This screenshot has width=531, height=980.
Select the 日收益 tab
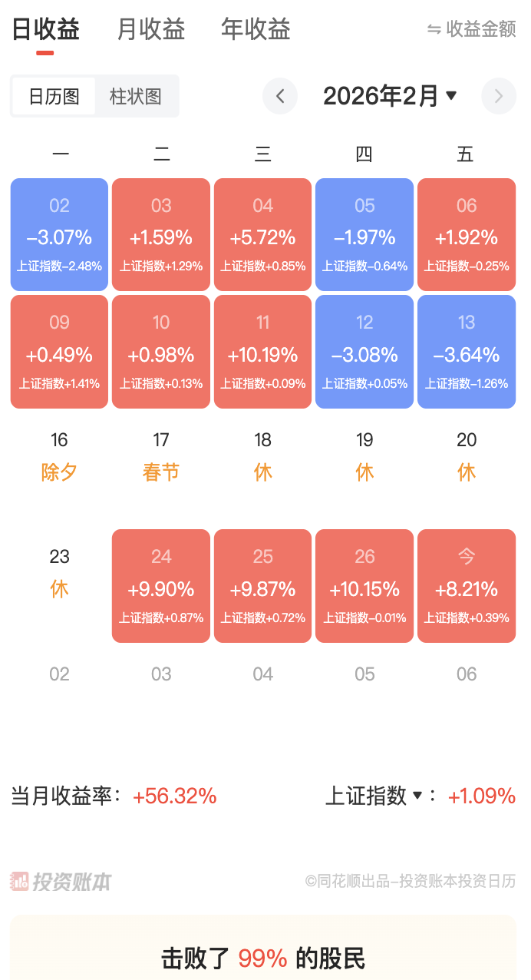45,30
